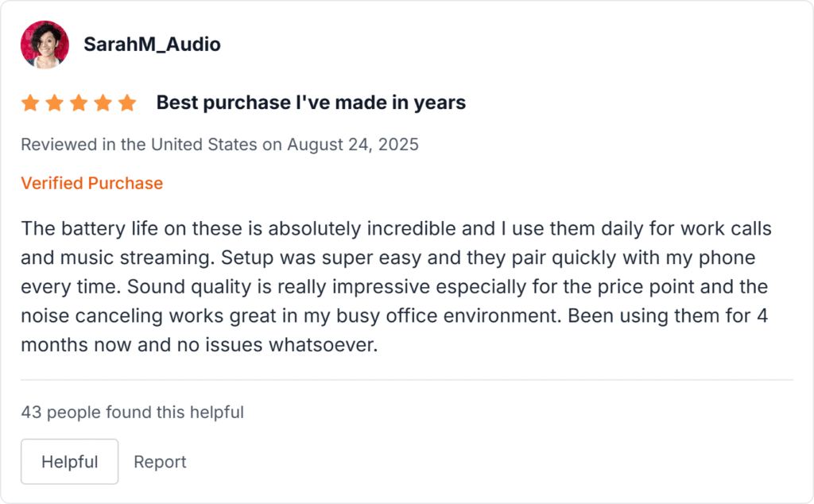Click the Report option
Viewport: 814px width, 504px height.
160,461
